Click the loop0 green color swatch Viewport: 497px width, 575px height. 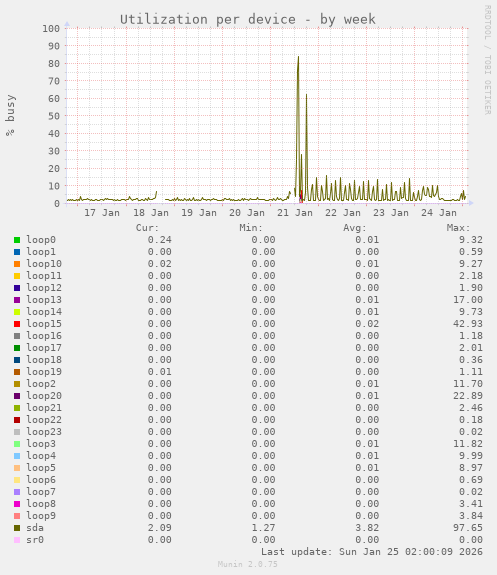[17, 240]
